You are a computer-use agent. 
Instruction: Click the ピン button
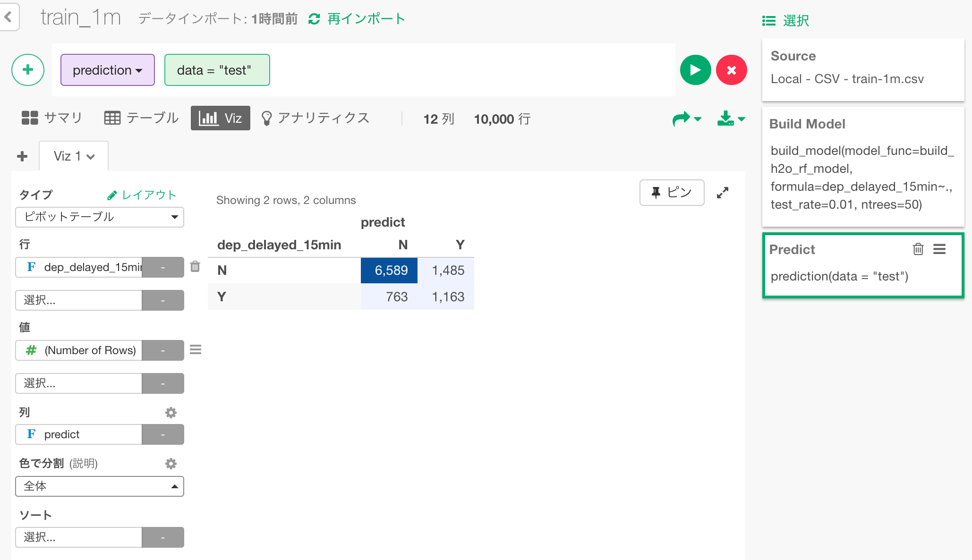tap(672, 193)
